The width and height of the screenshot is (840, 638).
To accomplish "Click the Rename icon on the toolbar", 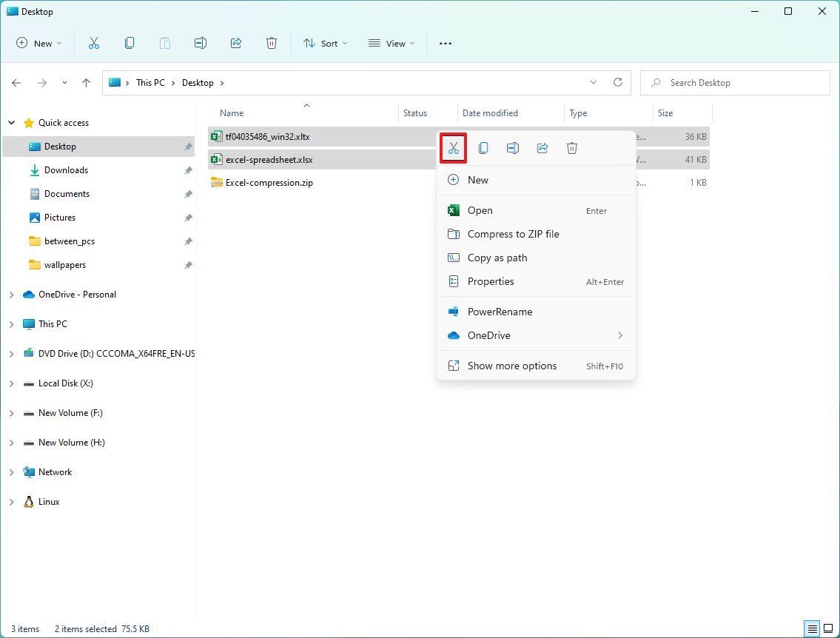I will pos(201,43).
